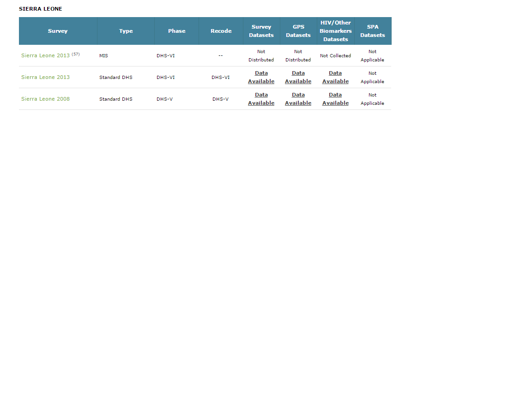The height and width of the screenshot is (399, 532).
Task: Select the Phase column header
Action: point(176,31)
